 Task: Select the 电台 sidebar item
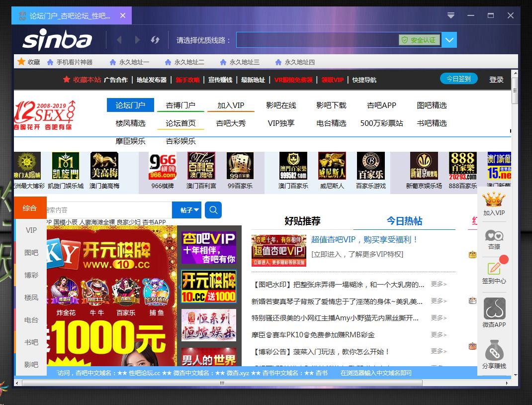(x=31, y=320)
